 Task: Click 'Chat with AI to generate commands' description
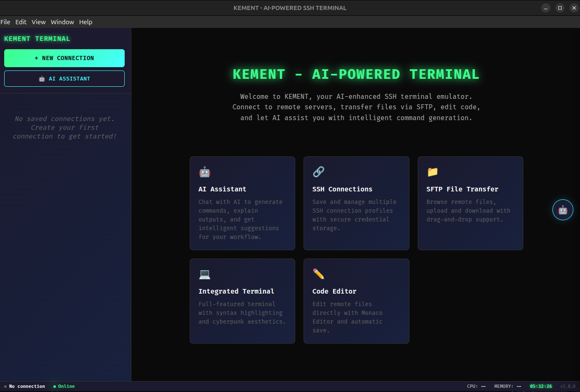(x=241, y=219)
